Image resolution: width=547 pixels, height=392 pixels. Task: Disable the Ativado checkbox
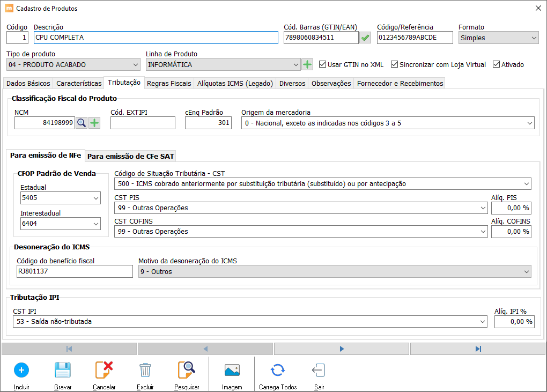pos(496,64)
